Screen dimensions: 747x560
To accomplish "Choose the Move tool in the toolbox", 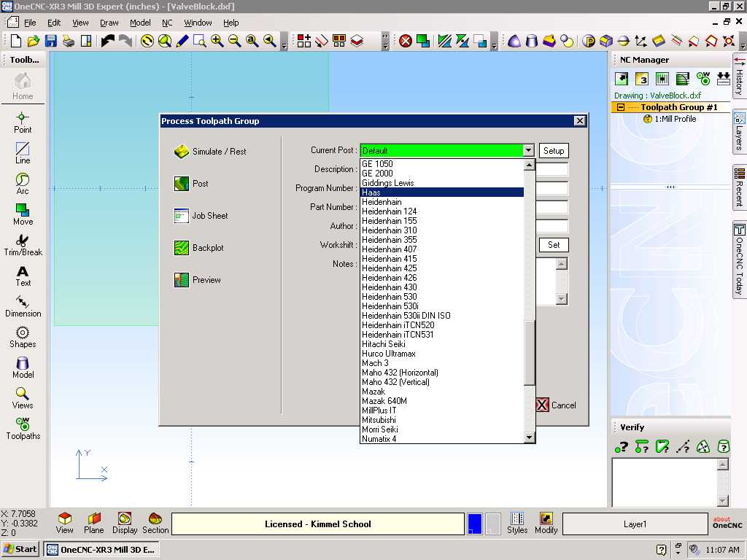I will [x=23, y=215].
